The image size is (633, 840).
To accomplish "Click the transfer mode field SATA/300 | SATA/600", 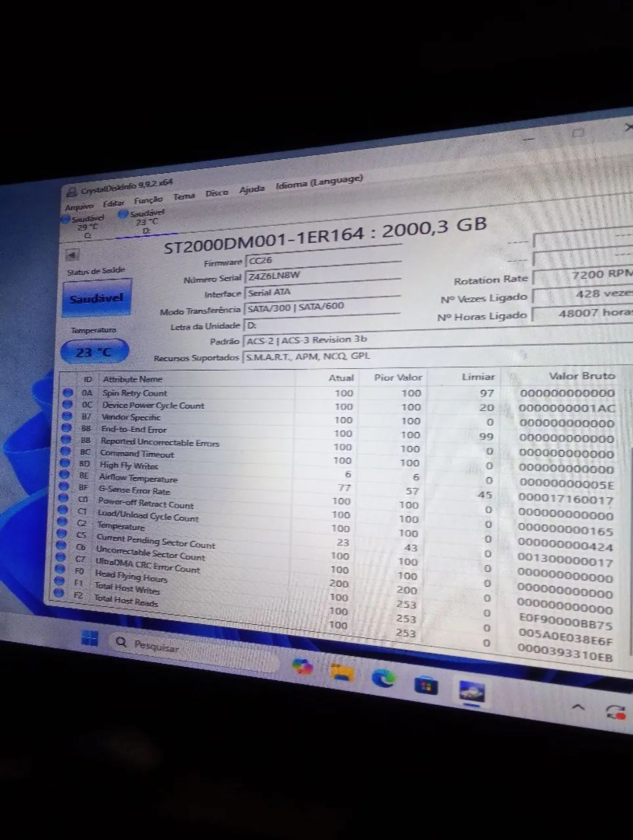I will pos(321,307).
